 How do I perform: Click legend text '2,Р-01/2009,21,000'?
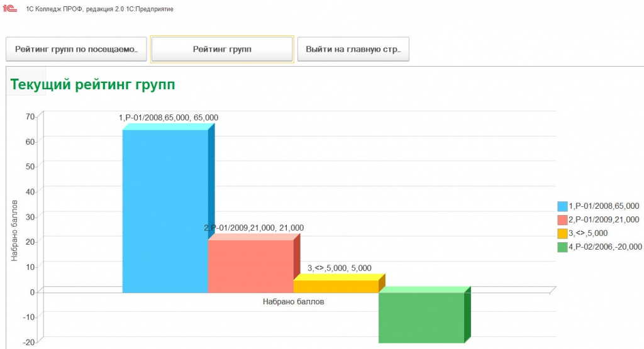click(x=604, y=219)
